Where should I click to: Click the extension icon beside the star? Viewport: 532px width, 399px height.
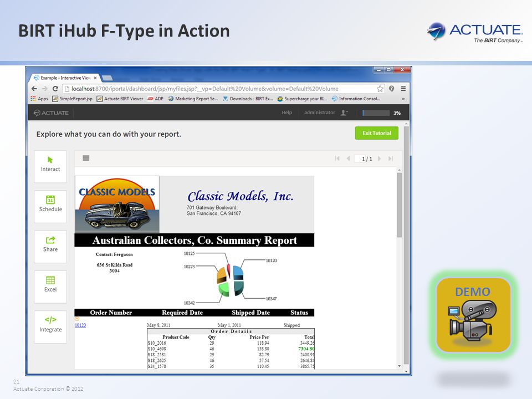pos(392,89)
